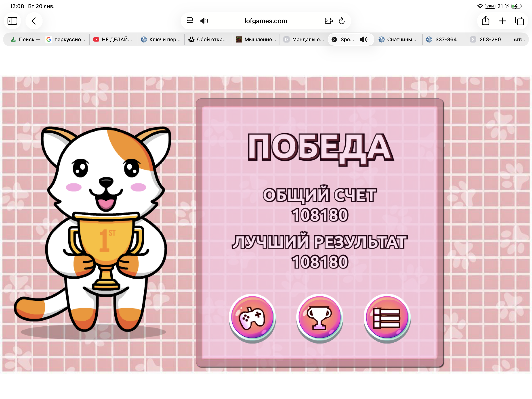532x399 pixels.
Task: Reload the lofgames.com page
Action: (342, 21)
